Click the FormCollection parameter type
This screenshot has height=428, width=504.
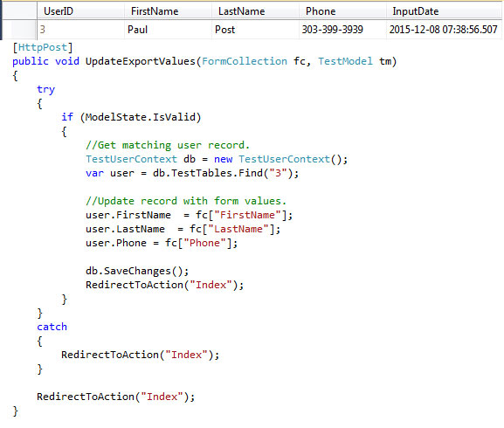pos(245,61)
